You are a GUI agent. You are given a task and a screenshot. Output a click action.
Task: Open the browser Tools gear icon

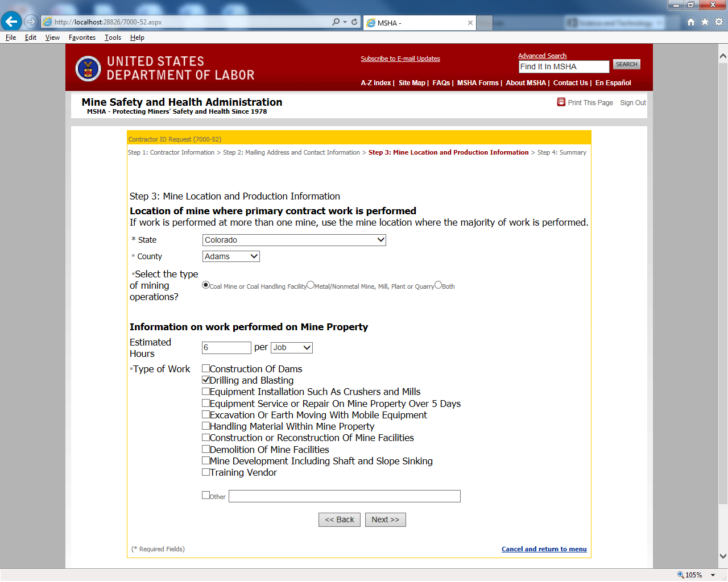[x=719, y=22]
